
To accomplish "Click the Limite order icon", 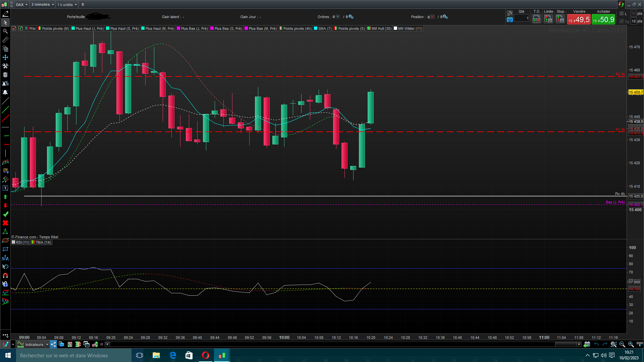I will coord(548,19).
